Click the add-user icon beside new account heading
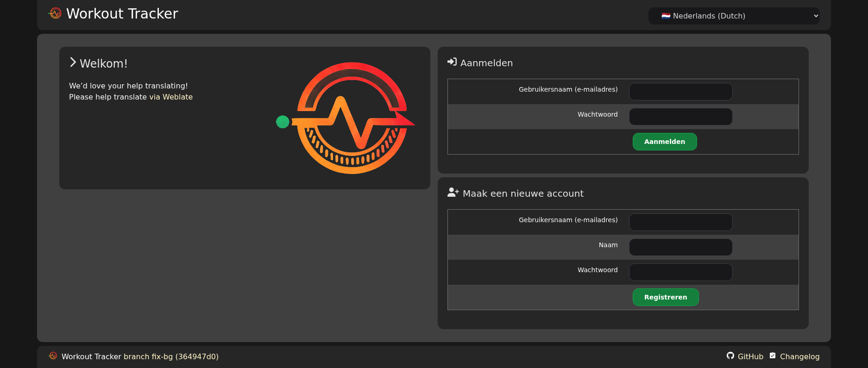 (453, 193)
